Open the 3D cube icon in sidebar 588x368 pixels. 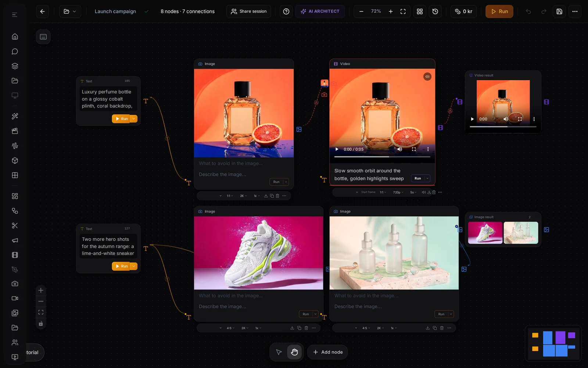click(x=15, y=160)
